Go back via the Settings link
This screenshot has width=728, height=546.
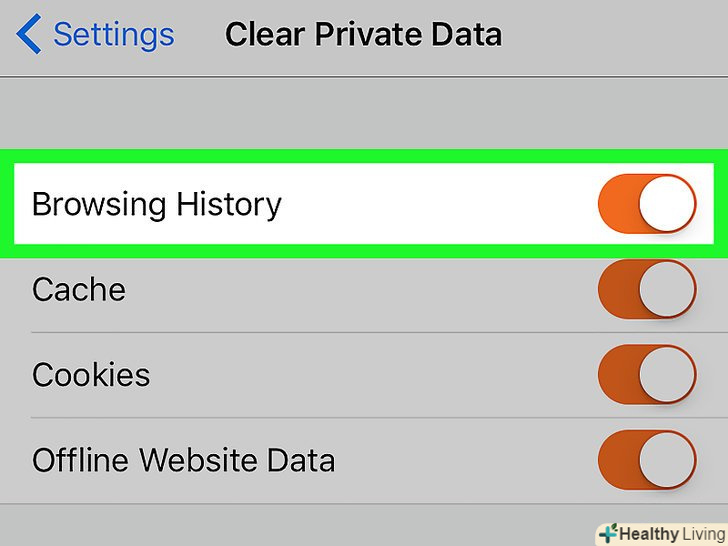click(113, 35)
